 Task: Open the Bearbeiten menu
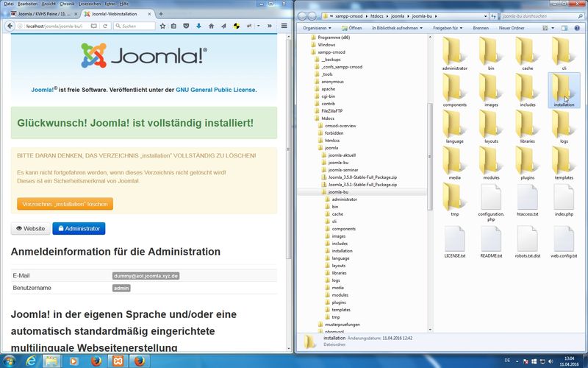(27, 4)
